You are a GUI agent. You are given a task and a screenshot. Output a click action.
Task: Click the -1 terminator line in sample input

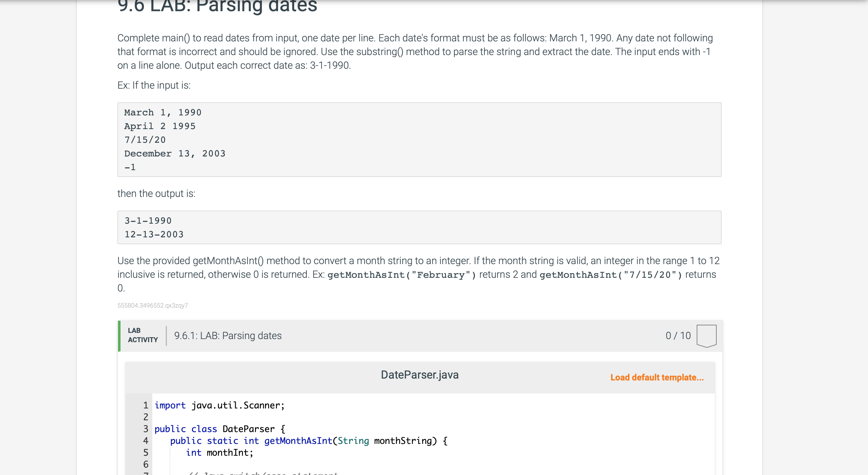pyautogui.click(x=130, y=167)
